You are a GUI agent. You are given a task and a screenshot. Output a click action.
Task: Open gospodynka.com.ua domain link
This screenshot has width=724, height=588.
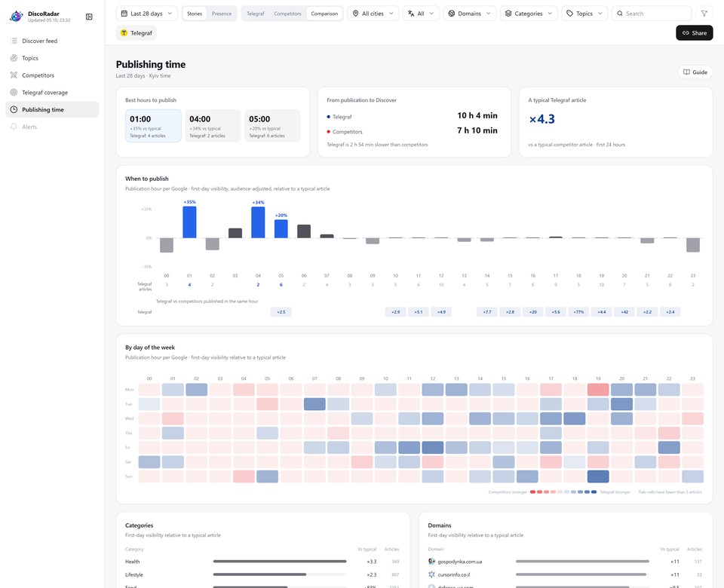point(460,561)
